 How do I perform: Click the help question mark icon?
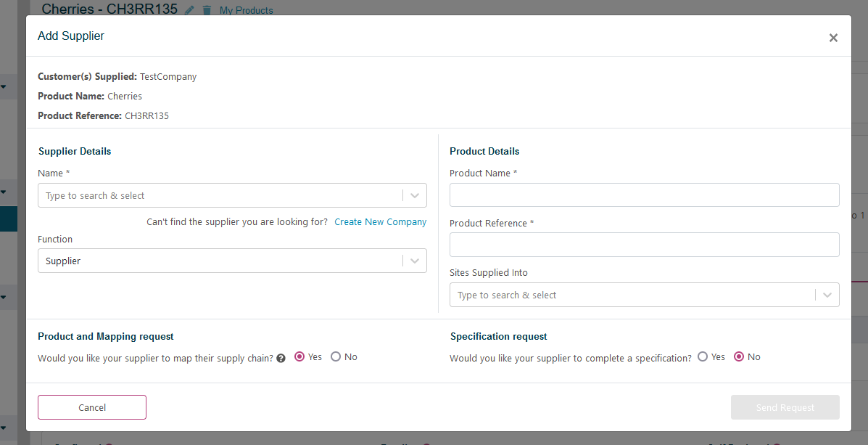pos(281,358)
